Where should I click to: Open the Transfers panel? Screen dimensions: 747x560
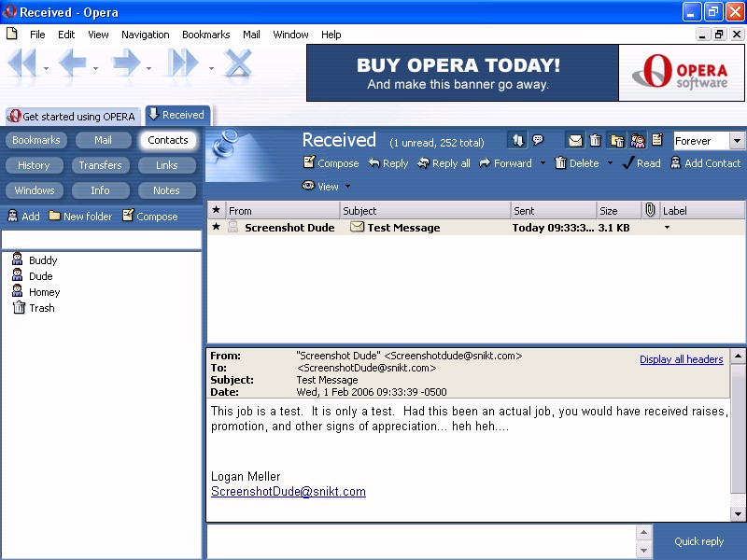[101, 165]
